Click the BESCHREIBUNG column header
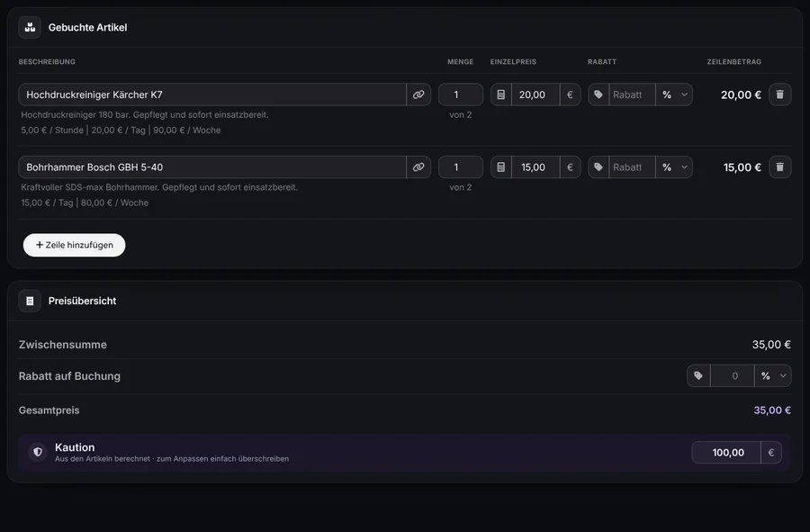The height and width of the screenshot is (532, 810). (x=47, y=61)
